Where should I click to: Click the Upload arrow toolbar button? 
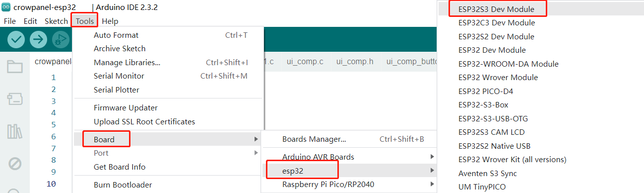[x=38, y=39]
